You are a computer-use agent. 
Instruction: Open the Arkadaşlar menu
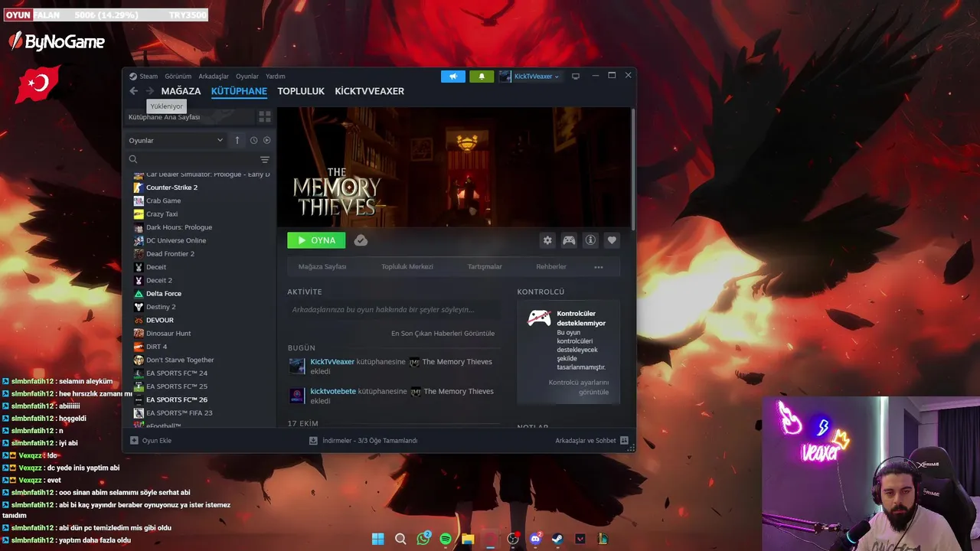click(x=214, y=77)
